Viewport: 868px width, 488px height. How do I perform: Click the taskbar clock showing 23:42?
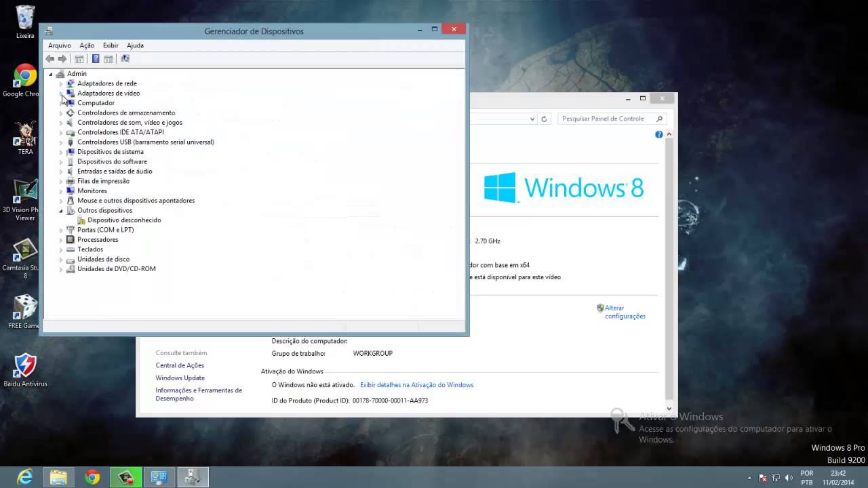click(838, 477)
